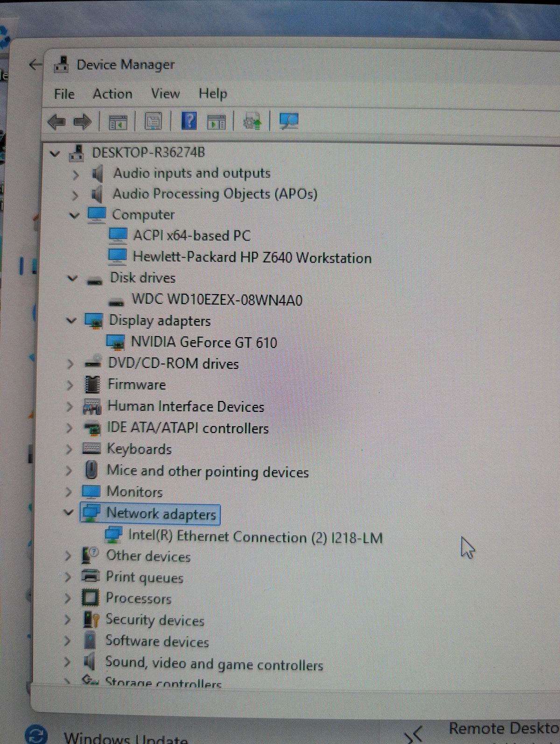Click the Security devices key icon
The height and width of the screenshot is (744, 560).
(x=91, y=619)
